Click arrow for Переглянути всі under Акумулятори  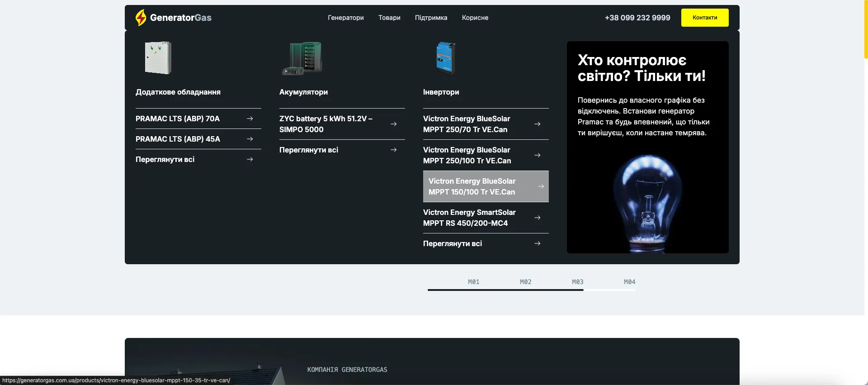pyautogui.click(x=394, y=150)
